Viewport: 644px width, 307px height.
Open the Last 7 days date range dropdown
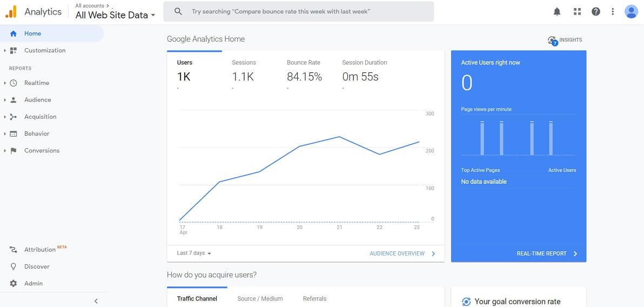click(194, 253)
